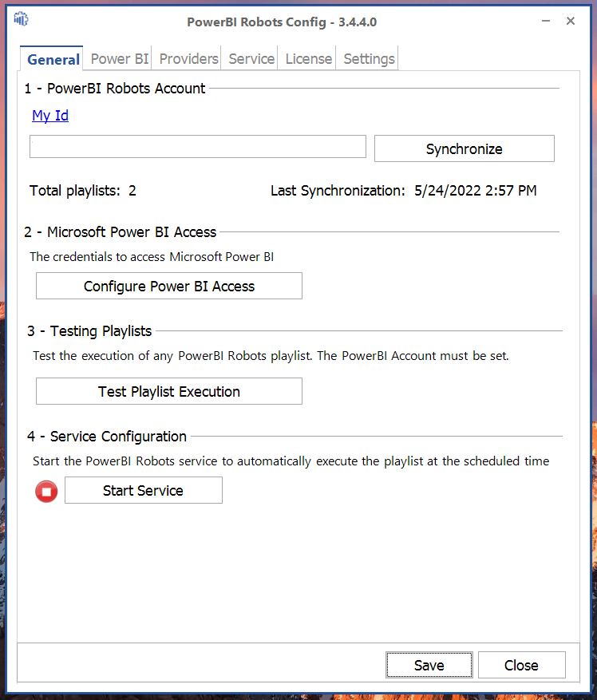Run Test Playlist Execution
The height and width of the screenshot is (700, 597).
(x=169, y=392)
